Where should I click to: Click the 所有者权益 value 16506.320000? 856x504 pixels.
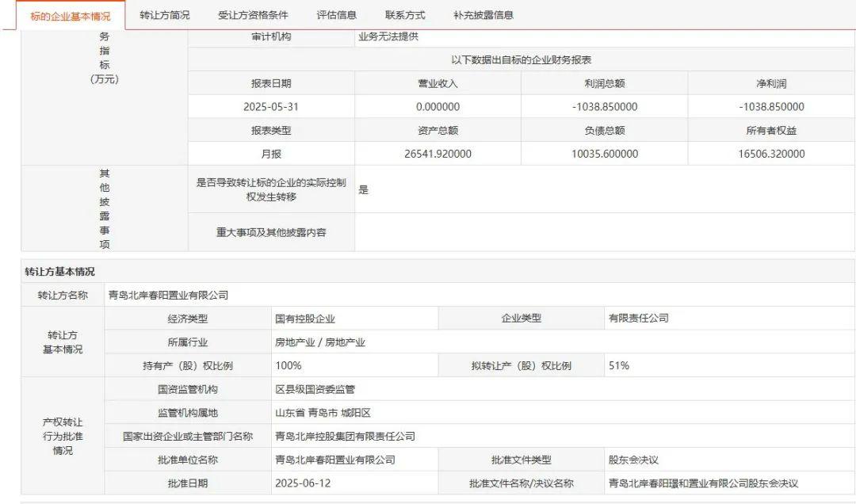point(771,154)
